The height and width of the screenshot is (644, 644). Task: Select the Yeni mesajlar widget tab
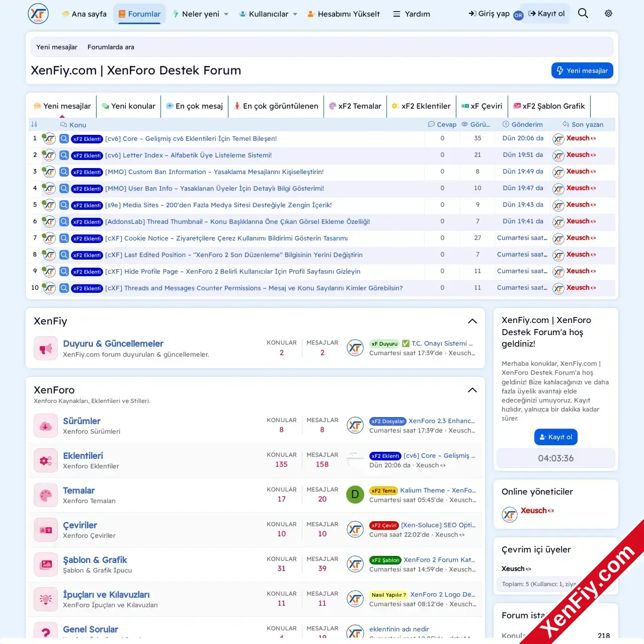tap(62, 106)
